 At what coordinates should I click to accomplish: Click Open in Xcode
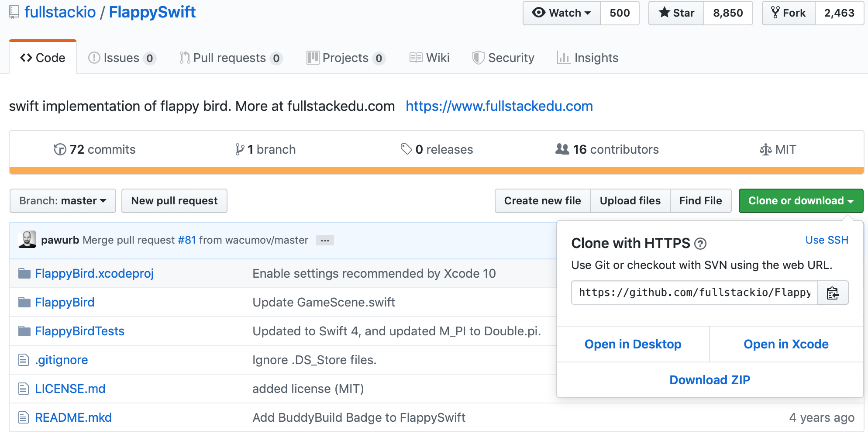coord(786,344)
